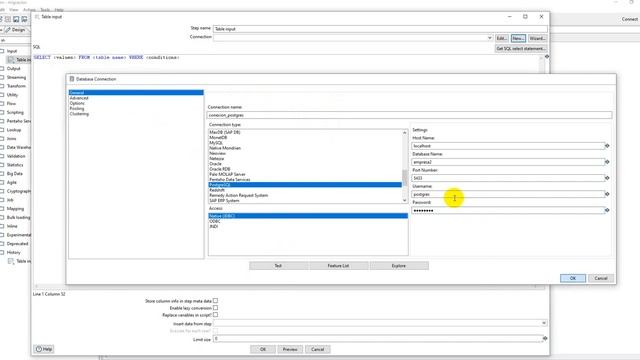The image size is (640, 360).
Task: Click Get SQL select statement button
Action: [520, 49]
